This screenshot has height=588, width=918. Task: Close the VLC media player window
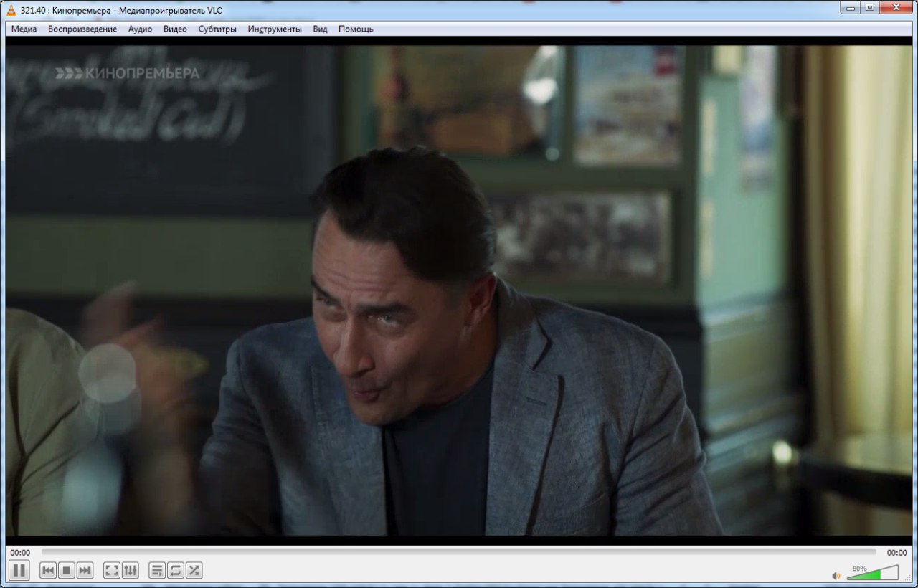pos(896,7)
